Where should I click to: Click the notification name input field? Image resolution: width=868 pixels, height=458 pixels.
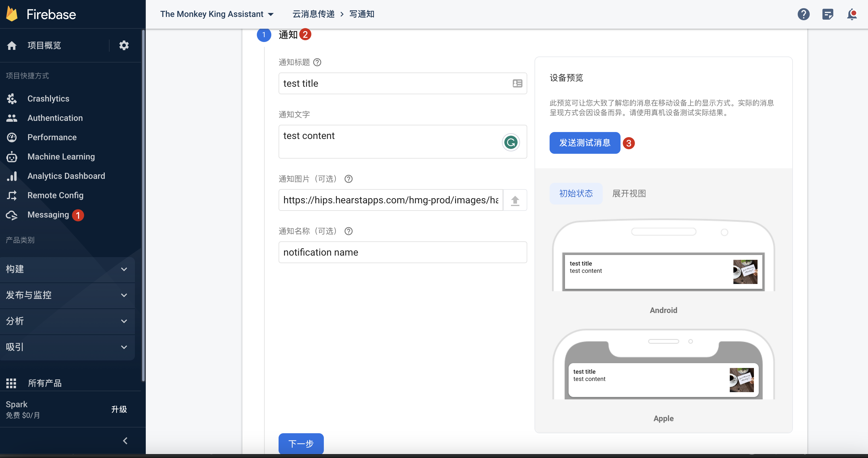(x=402, y=252)
